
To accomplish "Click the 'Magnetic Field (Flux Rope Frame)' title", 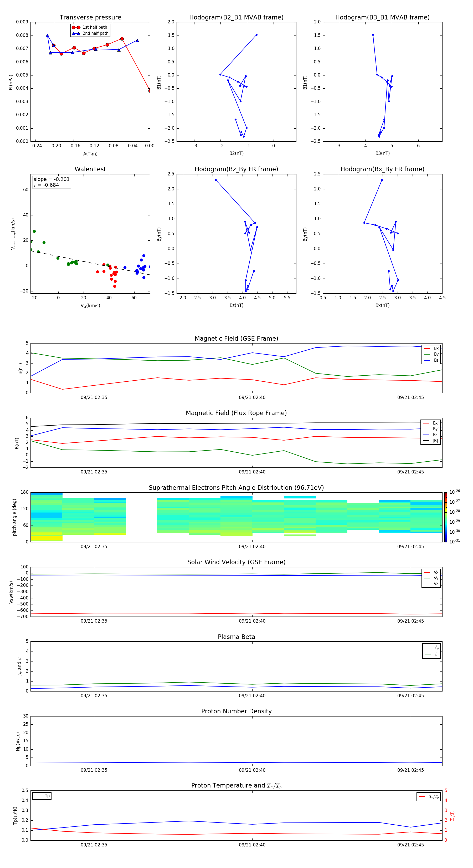I will pyautogui.click(x=236, y=413).
